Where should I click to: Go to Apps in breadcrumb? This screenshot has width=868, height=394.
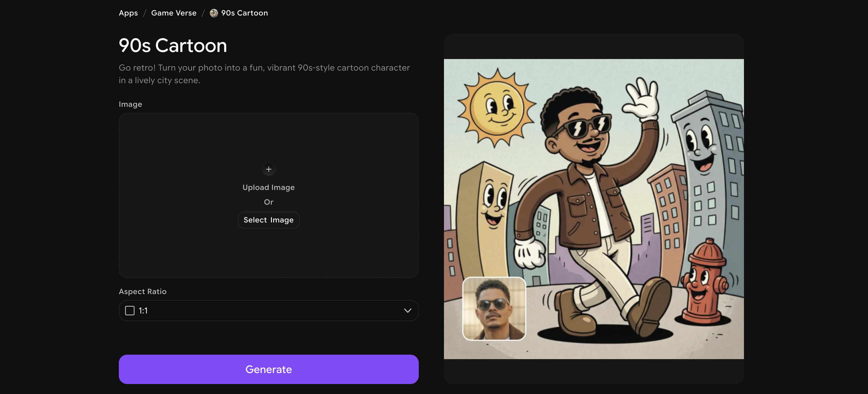[x=128, y=13]
